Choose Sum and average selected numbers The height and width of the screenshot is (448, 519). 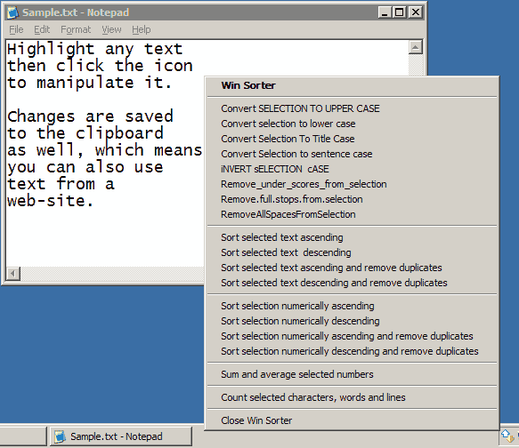coord(352,374)
